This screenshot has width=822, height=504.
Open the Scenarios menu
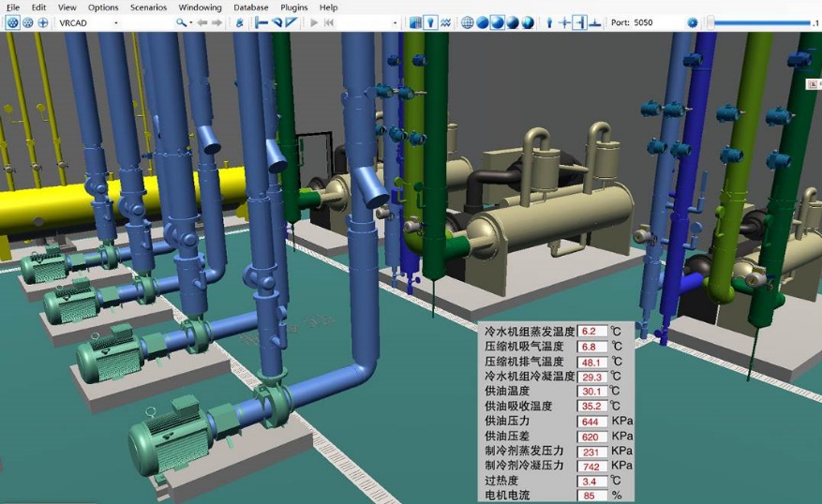(148, 7)
